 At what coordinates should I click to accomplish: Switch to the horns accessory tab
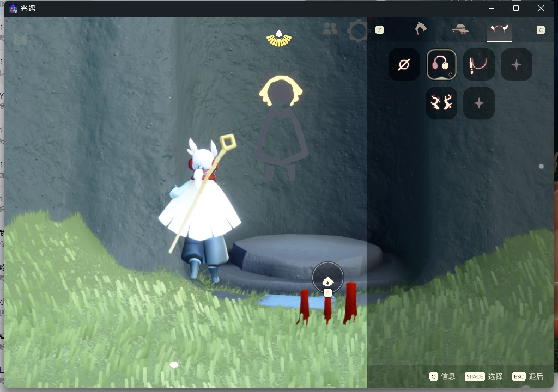[499, 29]
